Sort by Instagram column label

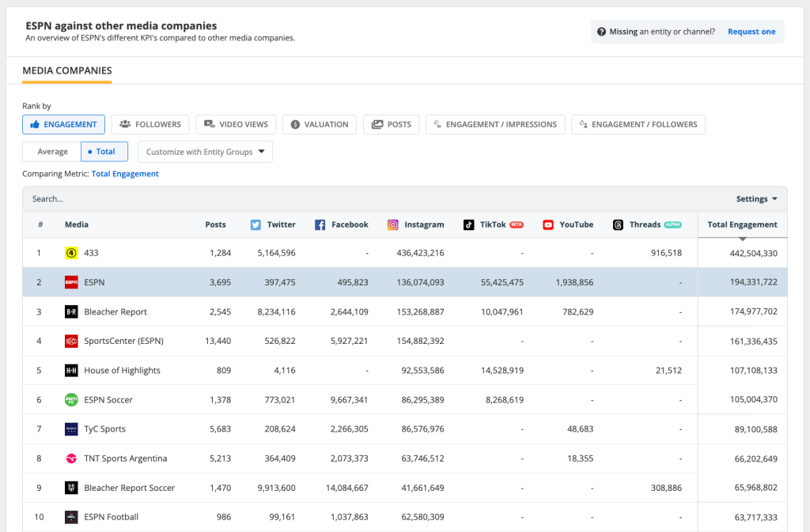[424, 224]
